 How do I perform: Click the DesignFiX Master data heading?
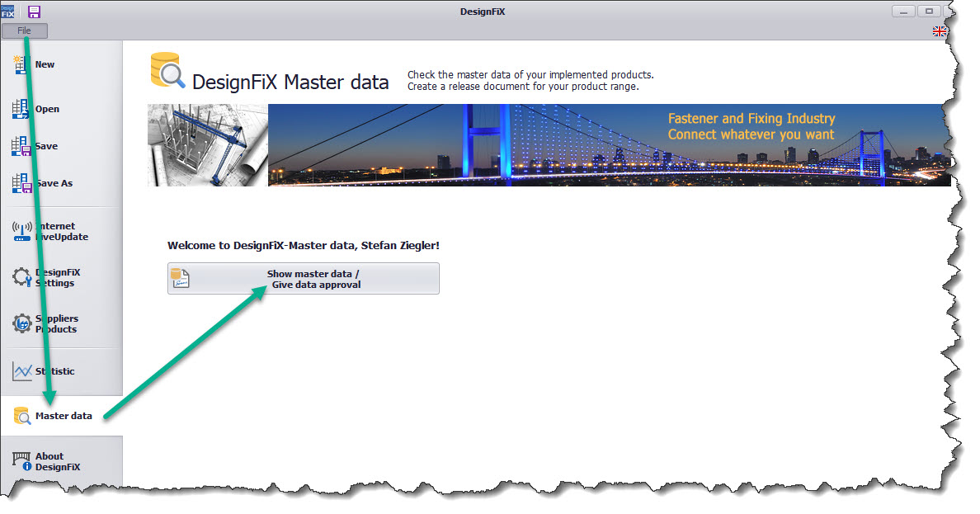pos(290,82)
